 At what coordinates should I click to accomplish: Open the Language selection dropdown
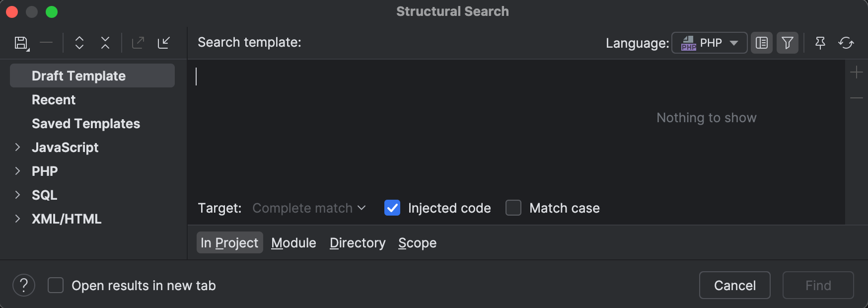pos(709,43)
